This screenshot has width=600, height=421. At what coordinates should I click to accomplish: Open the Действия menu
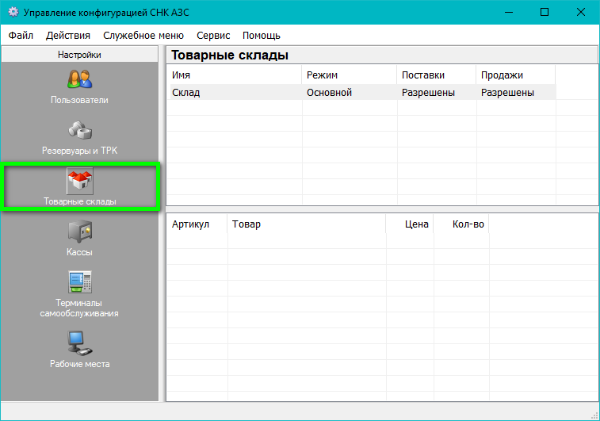[x=66, y=34]
